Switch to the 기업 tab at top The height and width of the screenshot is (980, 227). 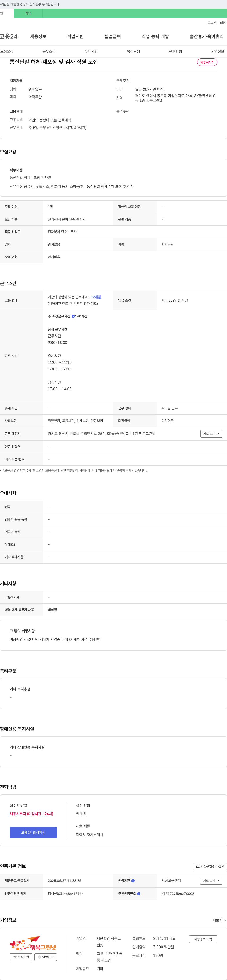click(x=28, y=13)
